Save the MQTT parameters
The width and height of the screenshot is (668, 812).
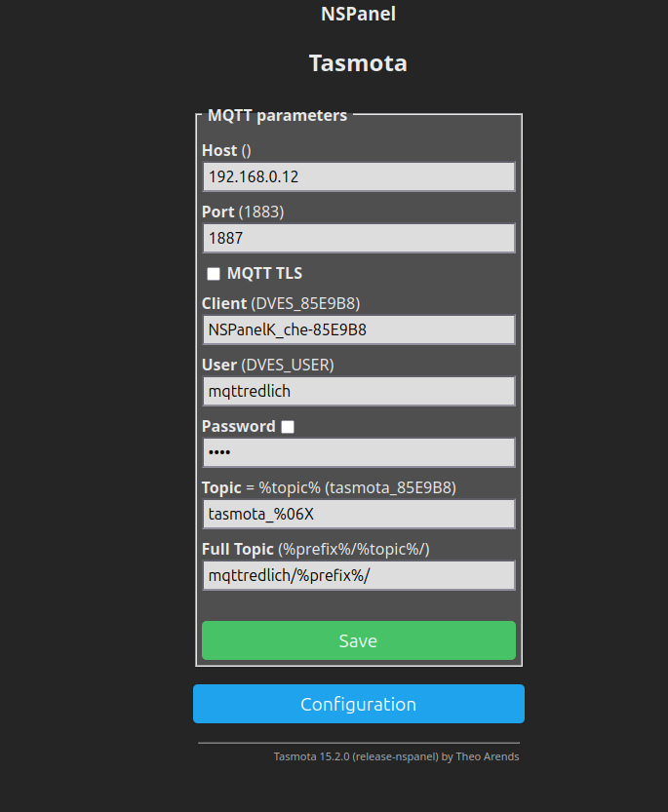359,640
